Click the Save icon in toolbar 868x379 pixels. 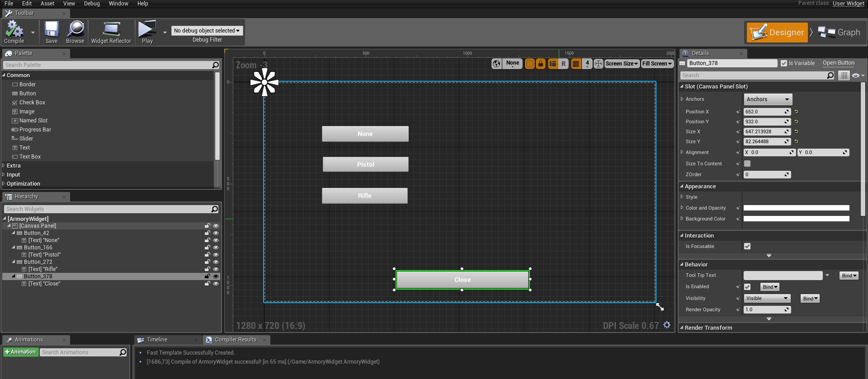pyautogui.click(x=52, y=31)
